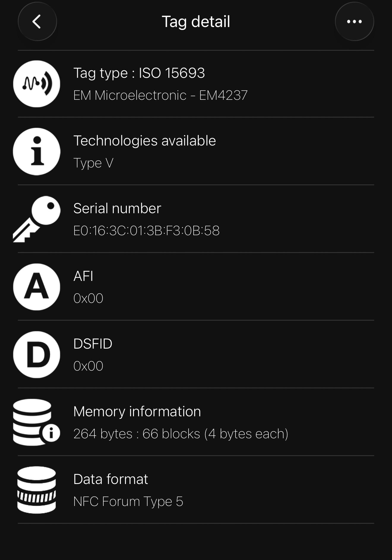Tap the circled A icon for AFI
The width and height of the screenshot is (392, 560).
[x=37, y=287]
